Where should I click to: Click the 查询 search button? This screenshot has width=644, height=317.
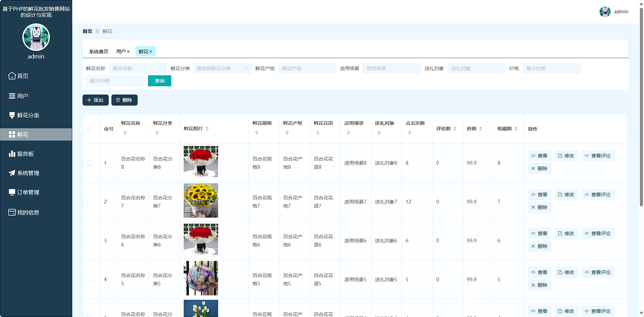pyautogui.click(x=160, y=81)
